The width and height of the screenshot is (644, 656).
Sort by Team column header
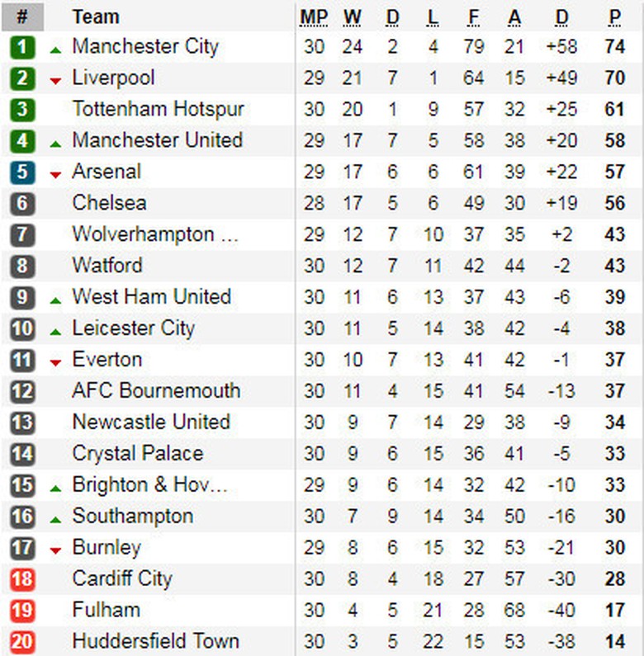(96, 17)
